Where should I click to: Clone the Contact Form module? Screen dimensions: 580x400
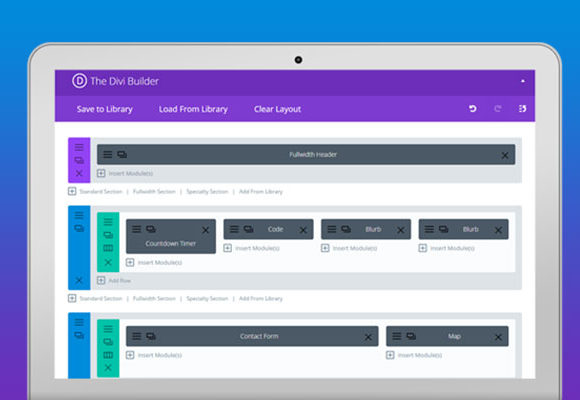click(151, 336)
